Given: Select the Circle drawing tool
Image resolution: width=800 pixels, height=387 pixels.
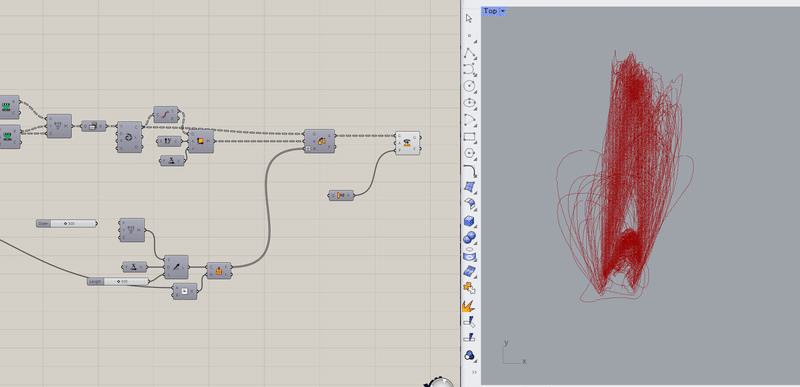Looking at the screenshot, I should (x=469, y=86).
